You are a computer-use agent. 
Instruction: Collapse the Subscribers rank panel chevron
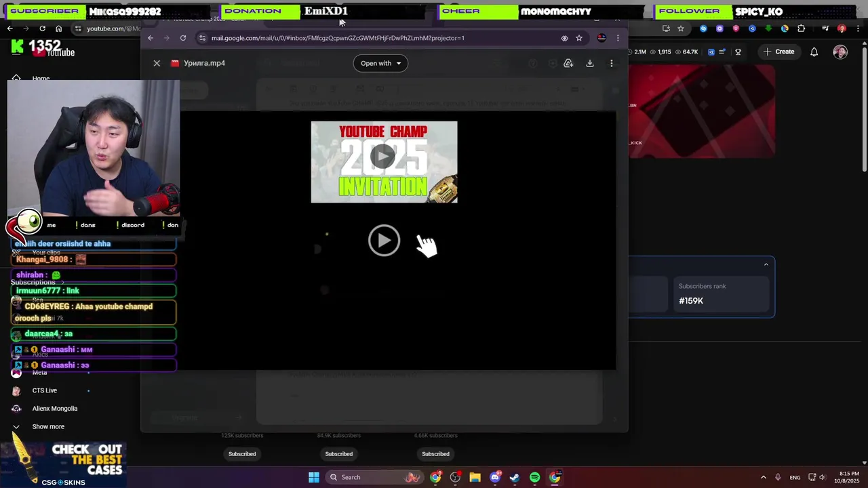pos(766,264)
